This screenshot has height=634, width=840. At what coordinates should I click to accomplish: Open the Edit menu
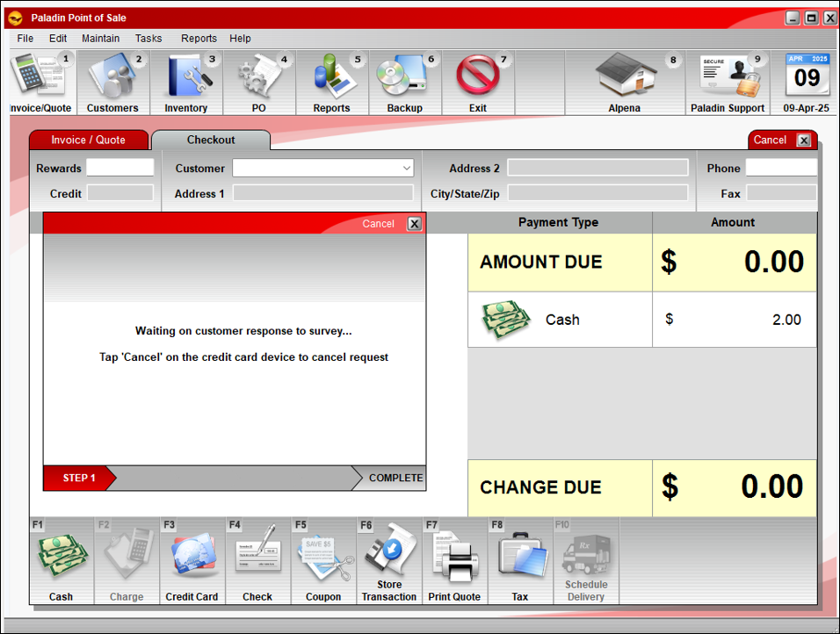(58, 39)
